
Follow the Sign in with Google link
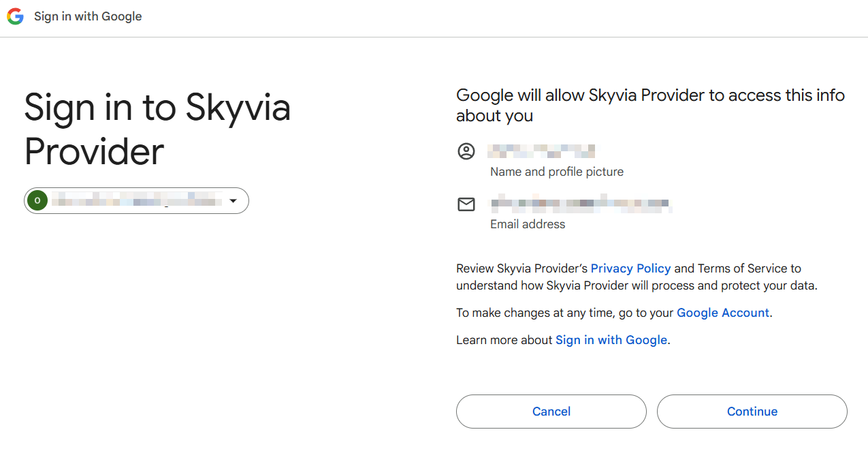tap(611, 340)
